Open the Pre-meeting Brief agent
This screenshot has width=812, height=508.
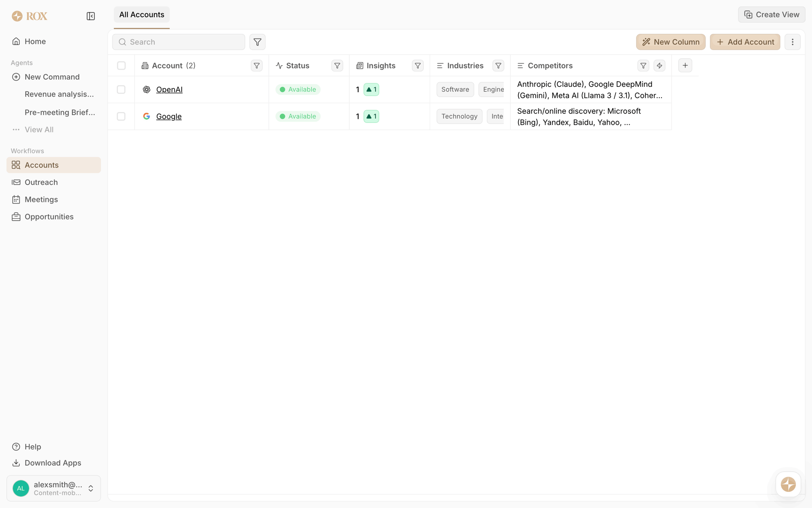[x=60, y=112]
